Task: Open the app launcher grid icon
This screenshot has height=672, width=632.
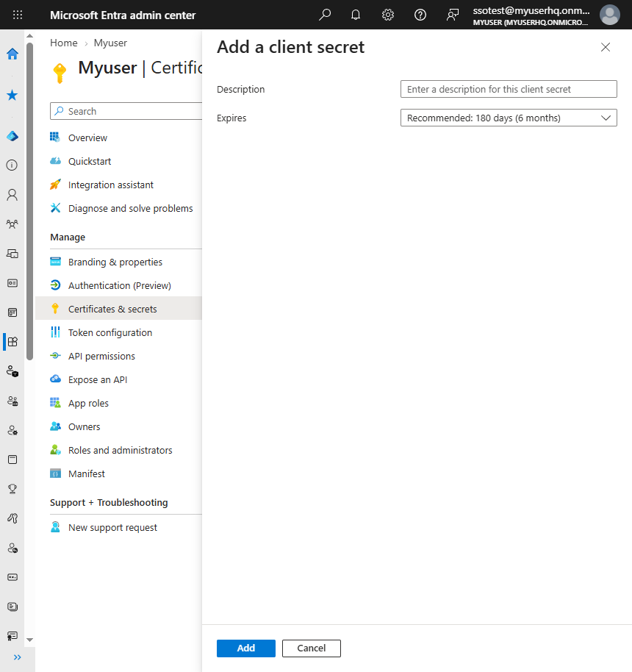Action: [18, 15]
